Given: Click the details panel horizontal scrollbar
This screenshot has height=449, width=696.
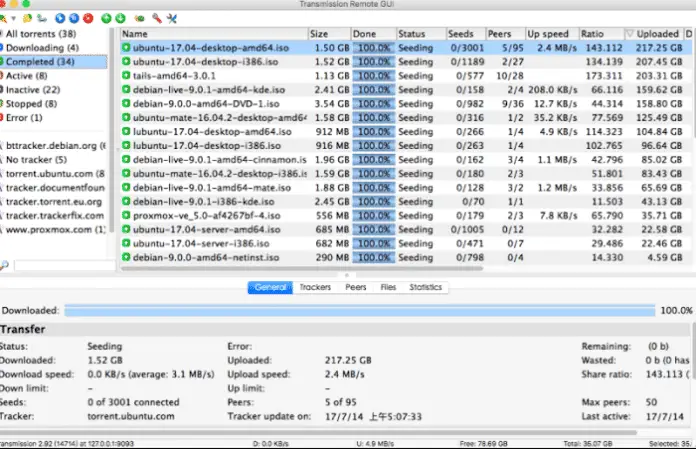Looking at the screenshot, I should tap(318, 432).
